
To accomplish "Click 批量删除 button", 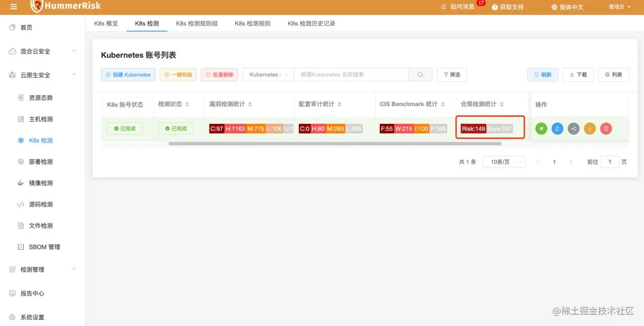I will point(219,75).
